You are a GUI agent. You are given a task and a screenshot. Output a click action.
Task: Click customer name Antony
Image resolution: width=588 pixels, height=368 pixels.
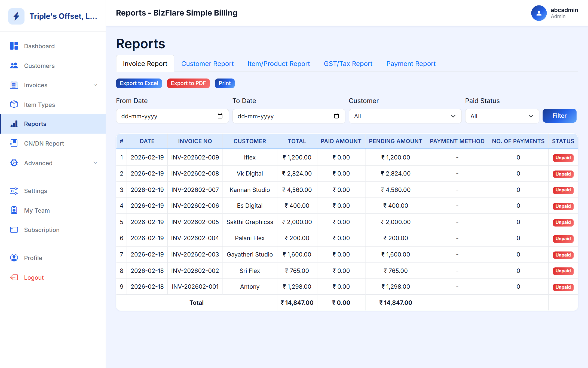(250, 286)
